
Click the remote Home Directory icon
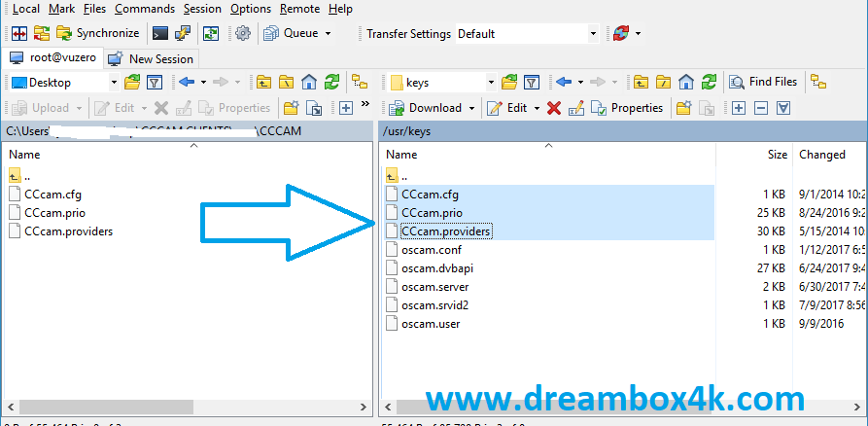coord(686,83)
